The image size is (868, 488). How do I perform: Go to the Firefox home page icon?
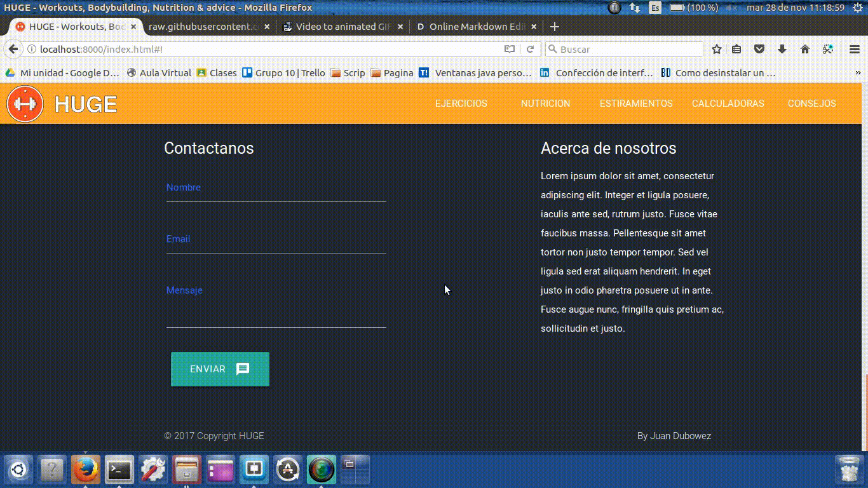click(x=804, y=48)
